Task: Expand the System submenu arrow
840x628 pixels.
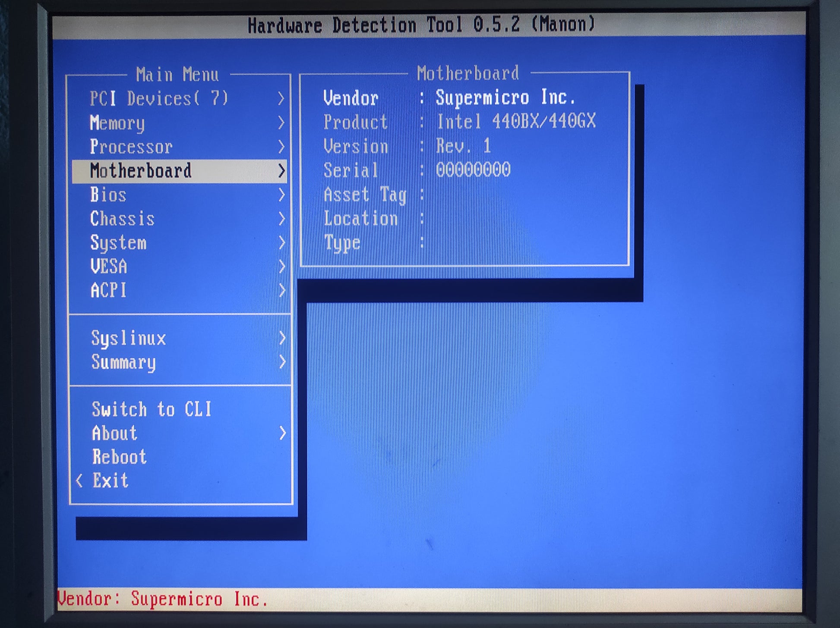Action: pos(282,243)
